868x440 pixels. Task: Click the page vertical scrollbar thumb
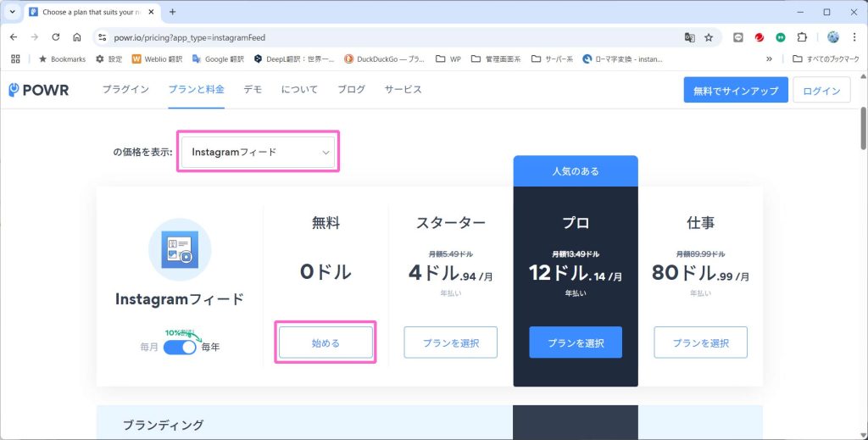coord(863,128)
